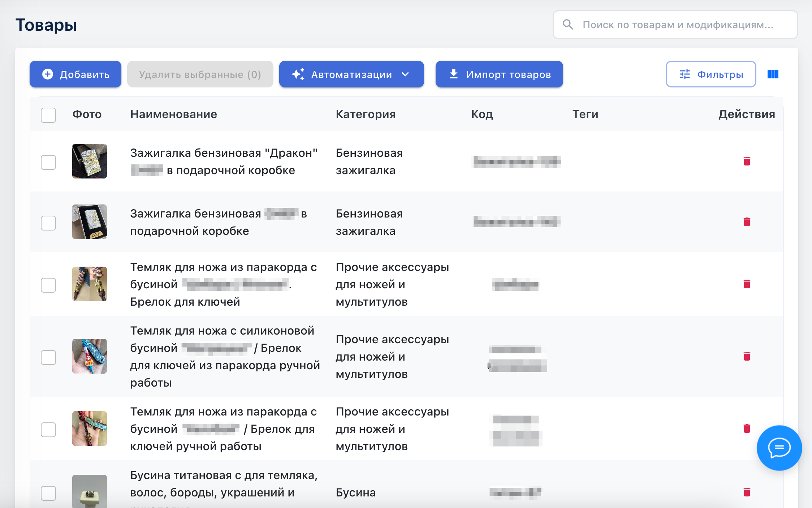Tick the Бусина титановая row checkbox
Image resolution: width=812 pixels, height=508 pixels.
pos(48,493)
